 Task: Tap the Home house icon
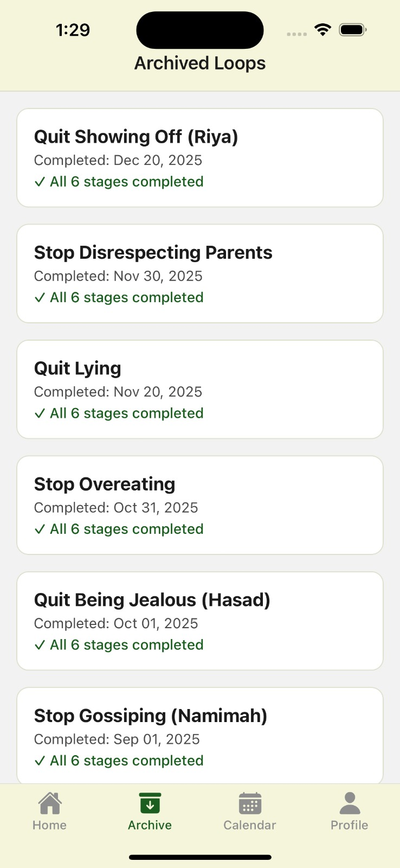(50, 803)
